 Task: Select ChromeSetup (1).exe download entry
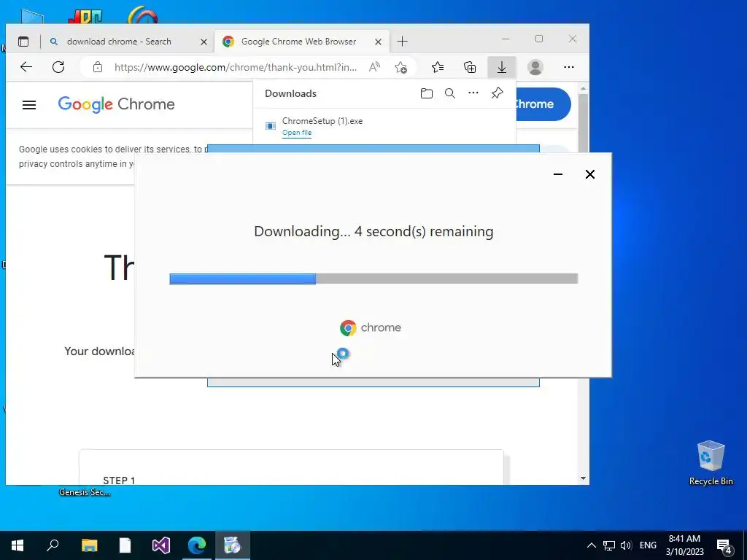[x=384, y=126]
